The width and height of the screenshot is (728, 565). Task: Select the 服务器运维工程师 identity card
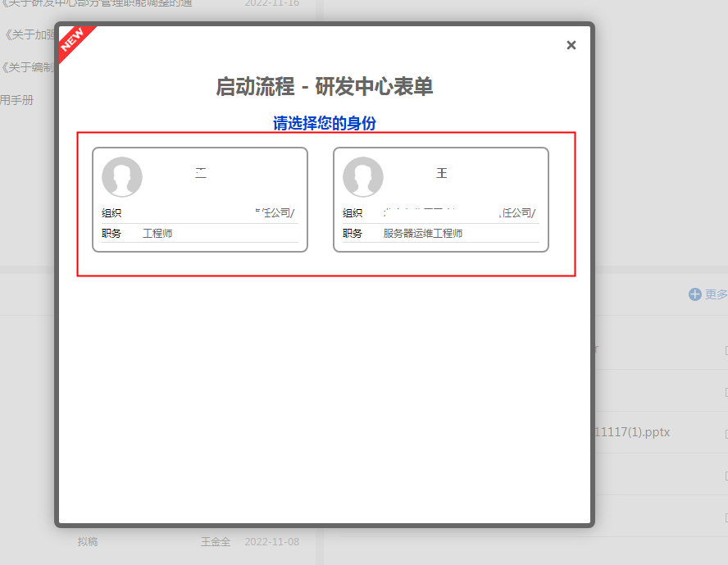click(441, 198)
